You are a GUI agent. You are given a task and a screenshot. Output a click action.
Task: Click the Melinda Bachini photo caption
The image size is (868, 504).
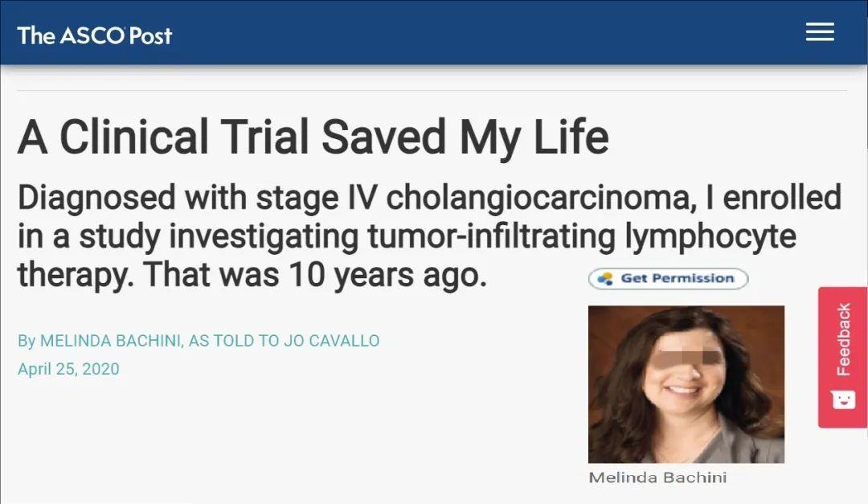[657, 477]
